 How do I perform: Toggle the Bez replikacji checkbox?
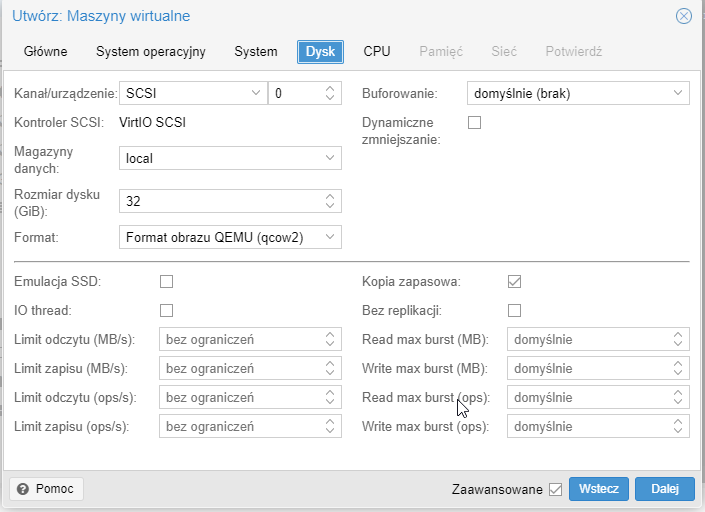(515, 310)
